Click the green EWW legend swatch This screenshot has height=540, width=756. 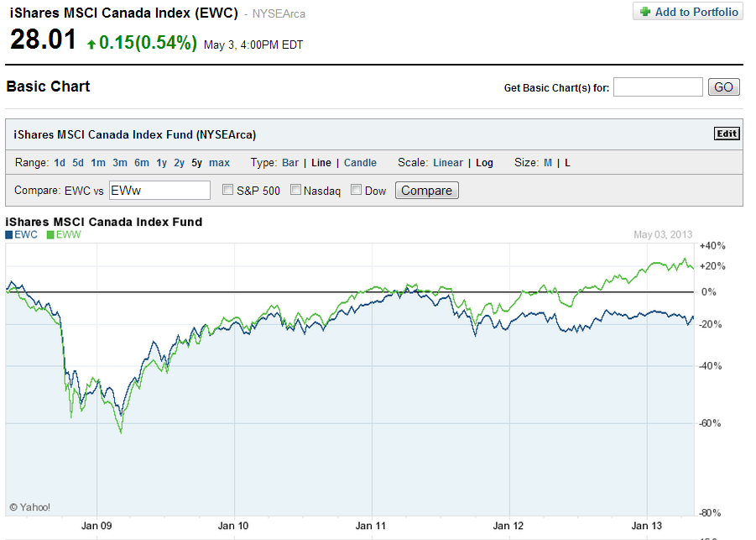coord(50,235)
